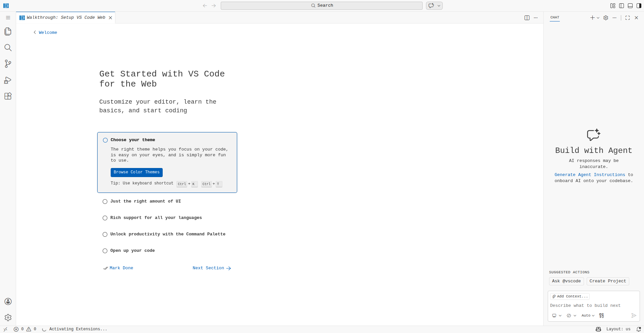Image resolution: width=644 pixels, height=333 pixels.
Task: Expand the Auto model picker dropdown
Action: coord(588,316)
